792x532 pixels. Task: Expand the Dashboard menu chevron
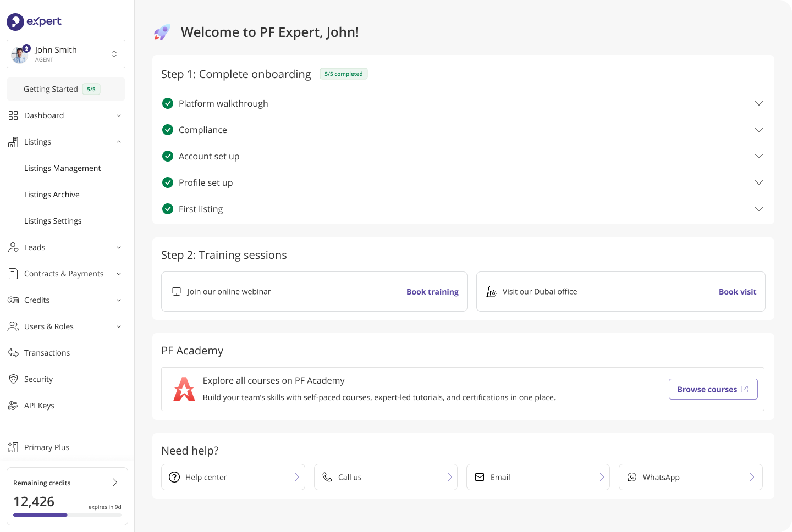pyautogui.click(x=119, y=115)
